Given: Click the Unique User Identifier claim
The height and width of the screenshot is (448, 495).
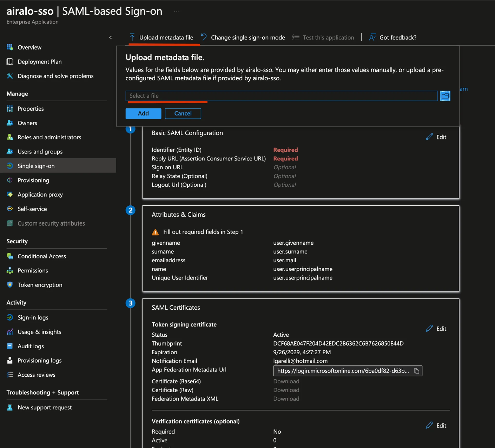Looking at the screenshot, I should tap(180, 278).
